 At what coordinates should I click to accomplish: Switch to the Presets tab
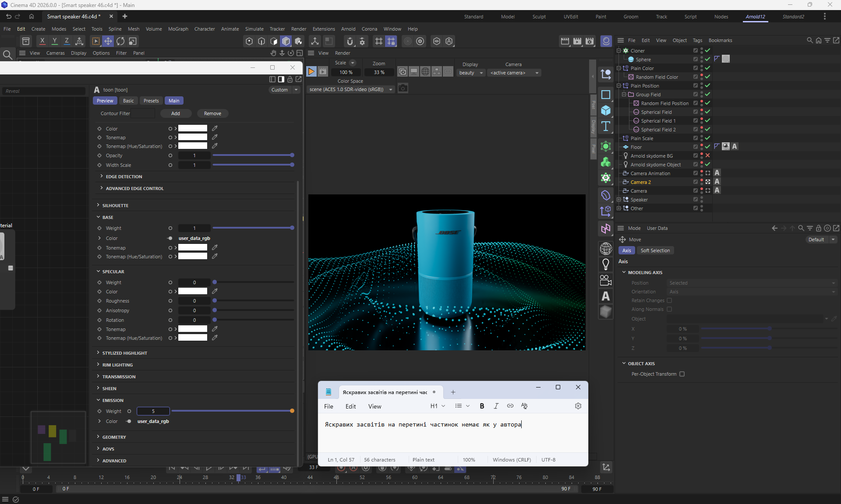tap(151, 101)
